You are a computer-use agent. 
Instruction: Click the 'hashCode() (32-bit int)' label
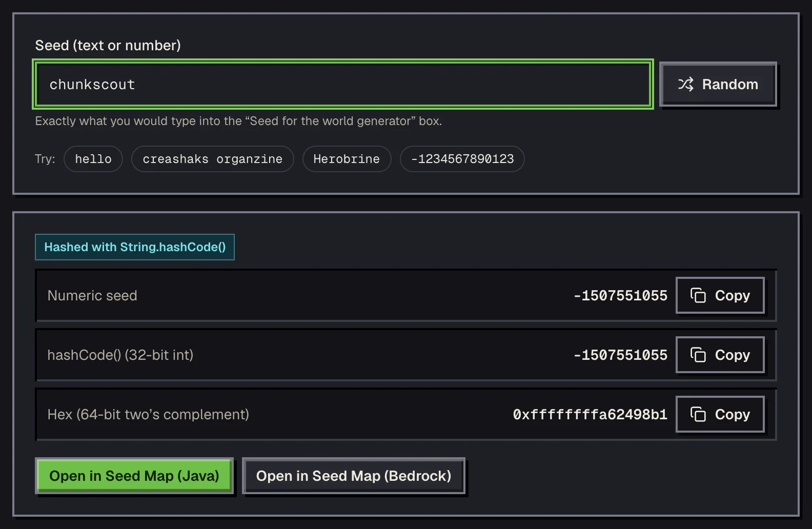pos(120,355)
